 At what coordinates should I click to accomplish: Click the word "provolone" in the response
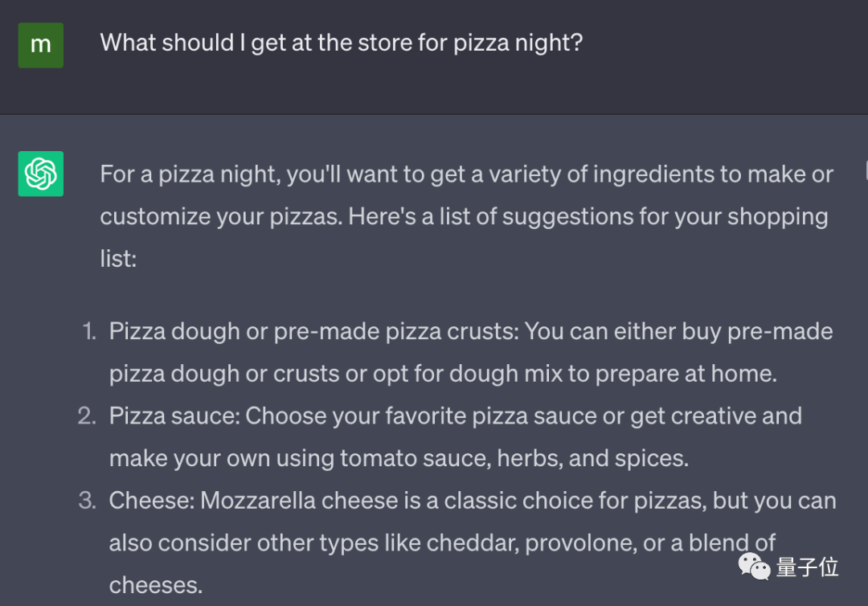coord(577,543)
